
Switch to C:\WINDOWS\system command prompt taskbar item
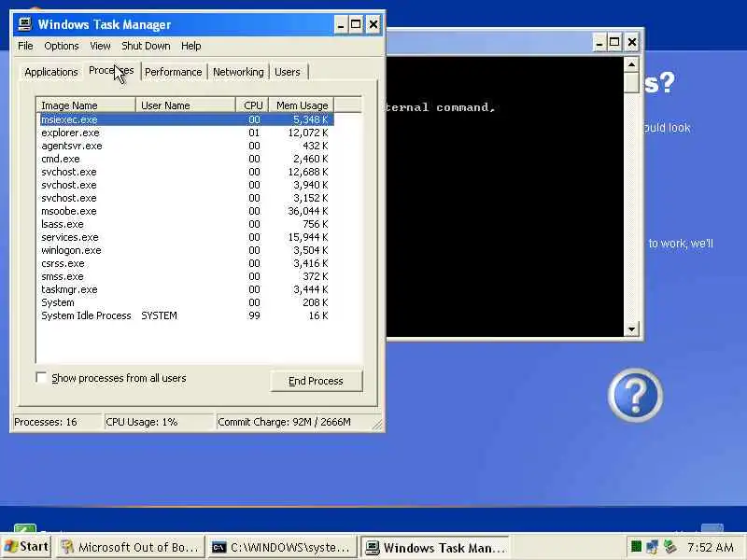coord(282,547)
